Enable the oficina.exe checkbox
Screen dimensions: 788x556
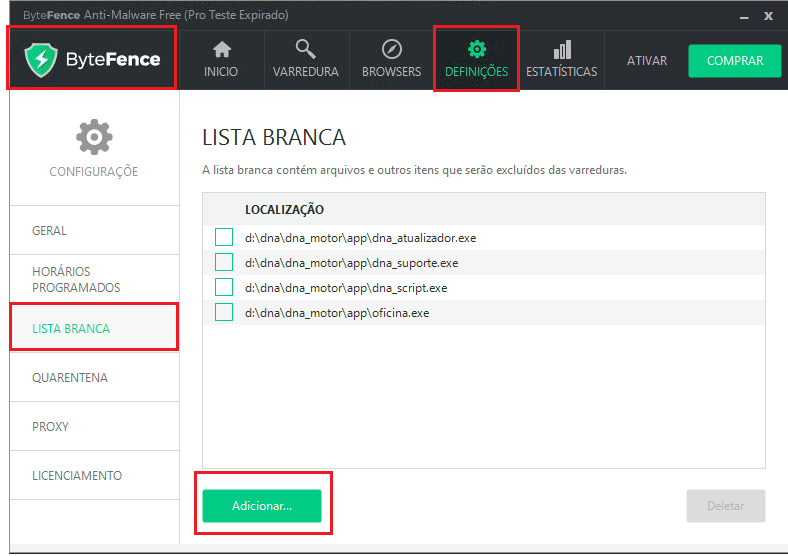(x=224, y=313)
